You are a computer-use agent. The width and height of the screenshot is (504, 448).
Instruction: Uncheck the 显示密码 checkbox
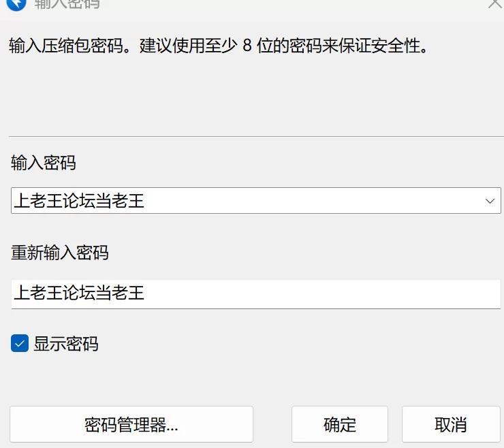(20, 343)
